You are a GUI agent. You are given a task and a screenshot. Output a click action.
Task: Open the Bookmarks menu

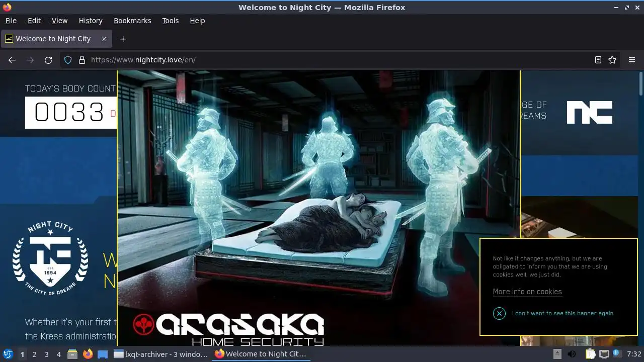click(132, 21)
